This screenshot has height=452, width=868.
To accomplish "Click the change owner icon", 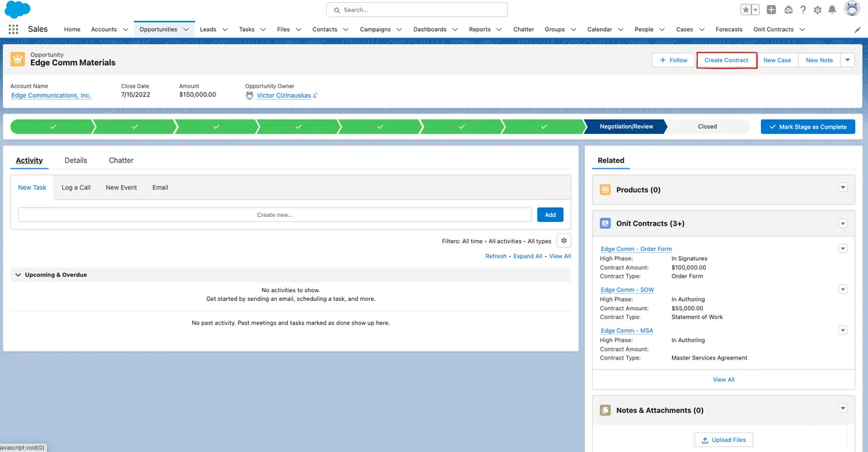I will tap(315, 95).
